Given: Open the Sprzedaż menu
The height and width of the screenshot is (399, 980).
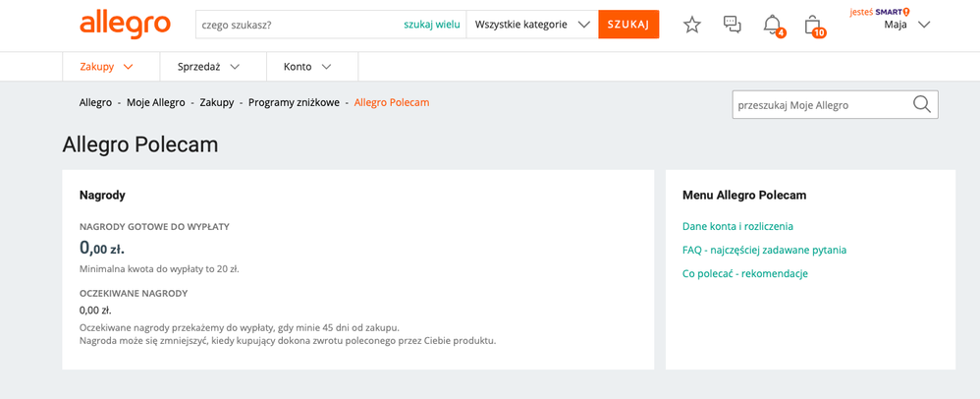Looking at the screenshot, I should click(208, 67).
